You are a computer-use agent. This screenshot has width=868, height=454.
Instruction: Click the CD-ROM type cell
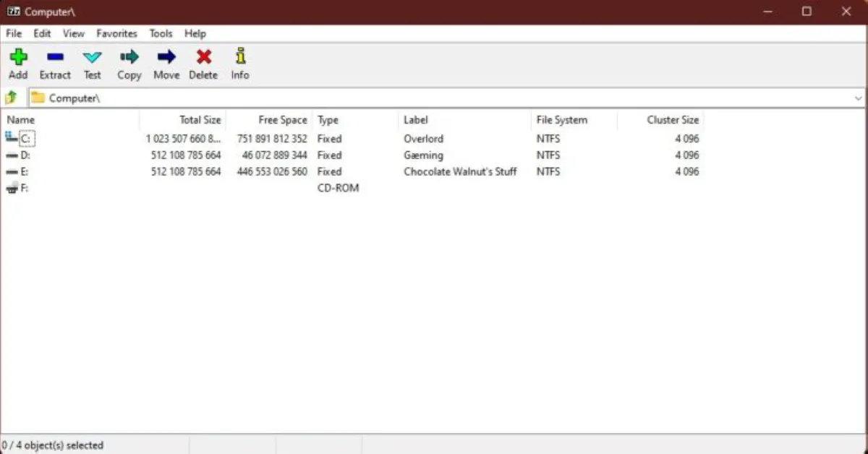click(x=338, y=188)
